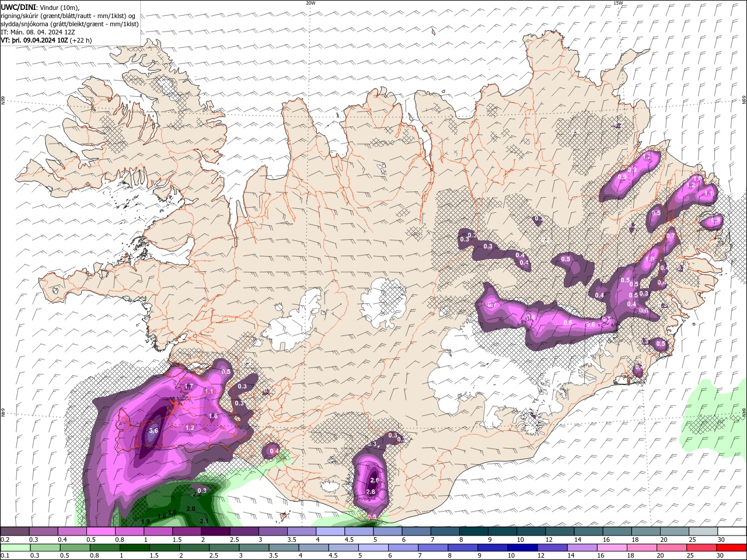The height and width of the screenshot is (560, 747).
Task: Click the UWC/DINI model title
Action: click(18, 6)
